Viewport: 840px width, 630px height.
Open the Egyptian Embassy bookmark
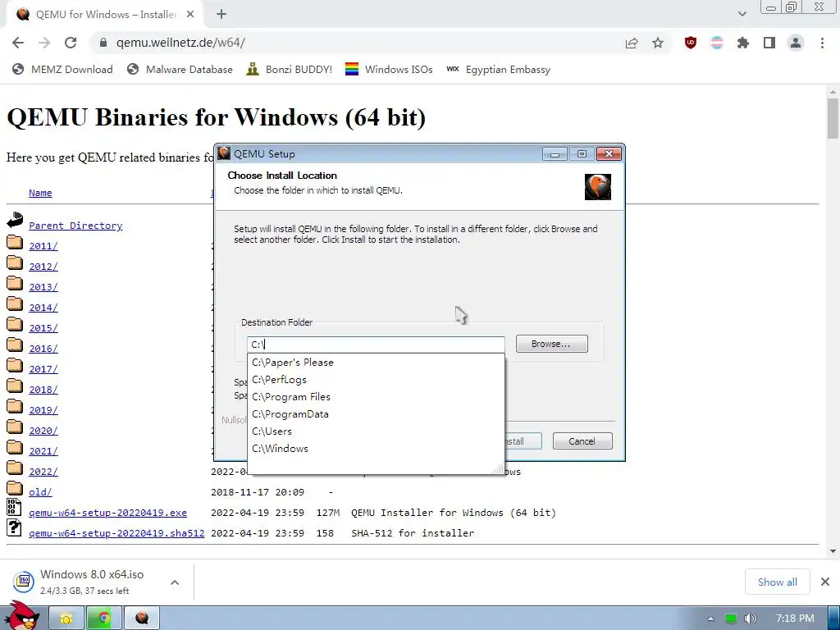498,69
